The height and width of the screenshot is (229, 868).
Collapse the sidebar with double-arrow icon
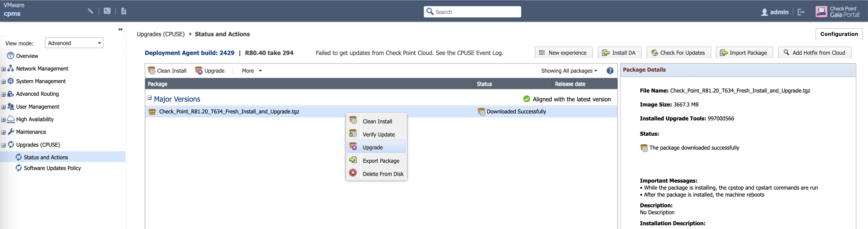[120, 30]
